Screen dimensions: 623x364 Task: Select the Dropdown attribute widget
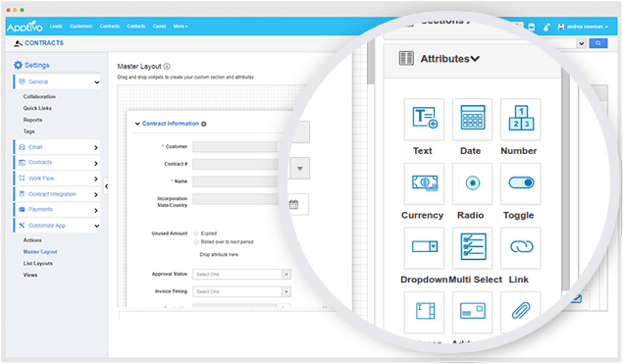click(424, 247)
